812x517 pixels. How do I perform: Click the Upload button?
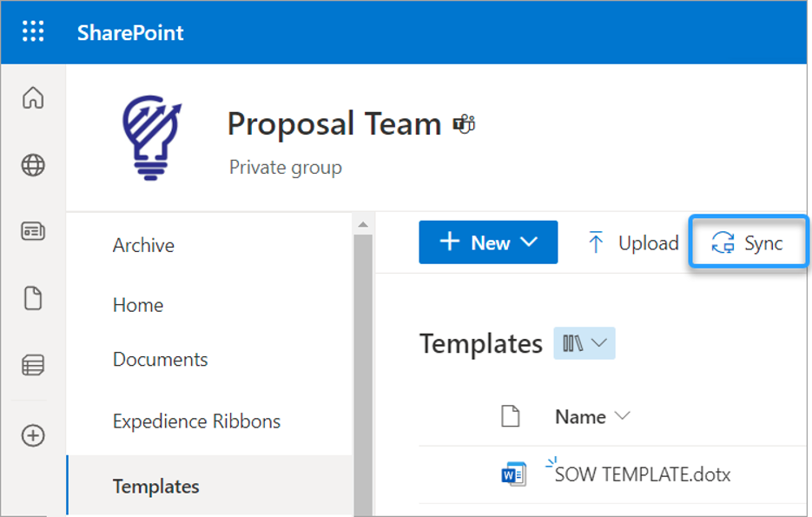[x=633, y=243]
